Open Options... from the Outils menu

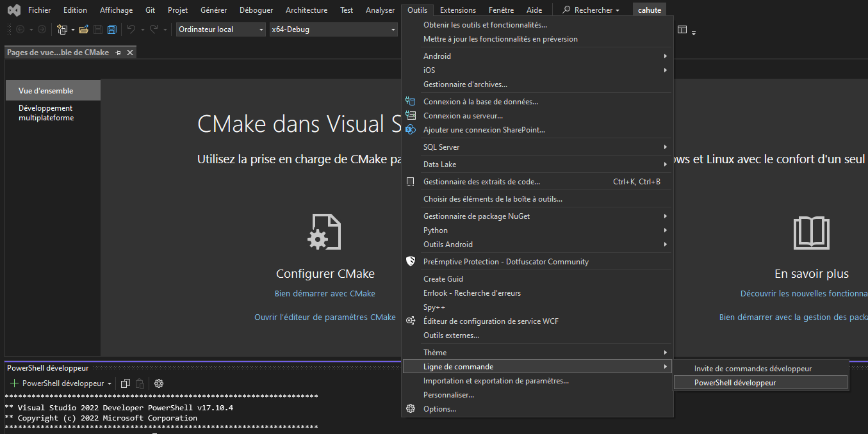[x=439, y=409]
